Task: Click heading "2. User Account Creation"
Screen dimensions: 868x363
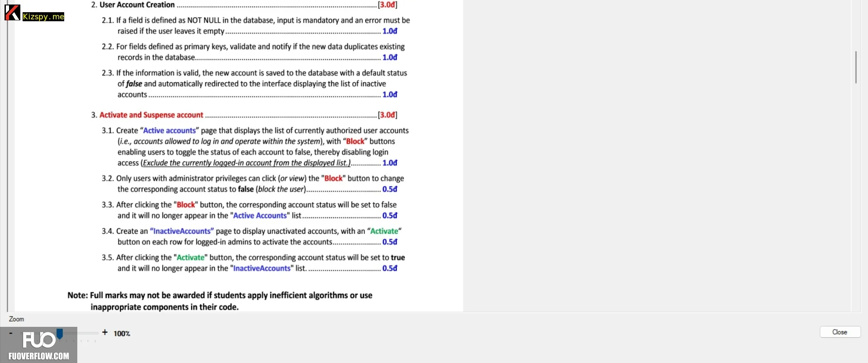Action: pos(133,5)
